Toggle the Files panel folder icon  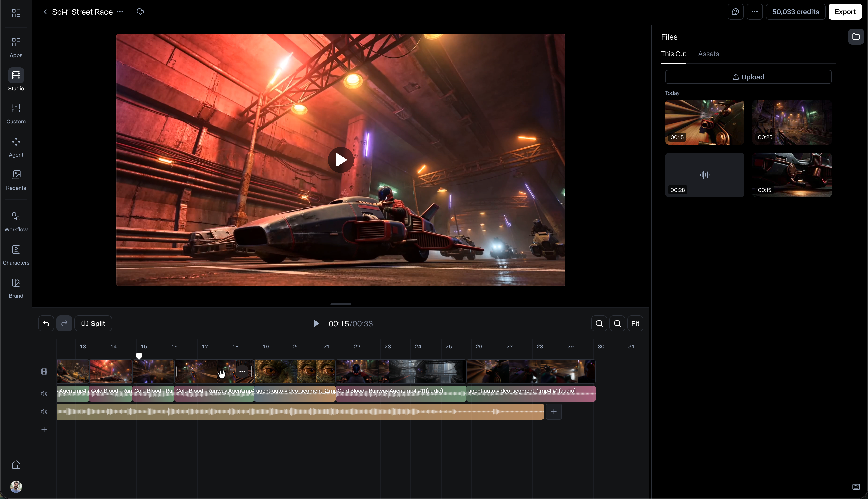coord(856,37)
